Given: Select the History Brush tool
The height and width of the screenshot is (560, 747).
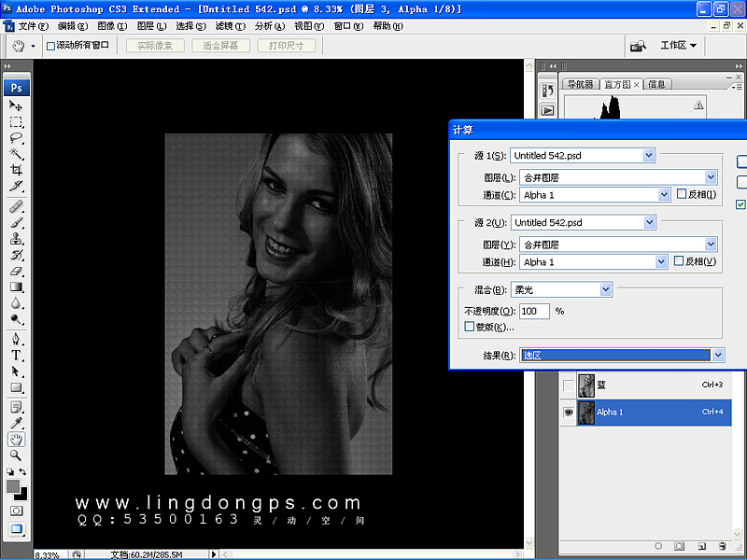Looking at the screenshot, I should tap(16, 255).
